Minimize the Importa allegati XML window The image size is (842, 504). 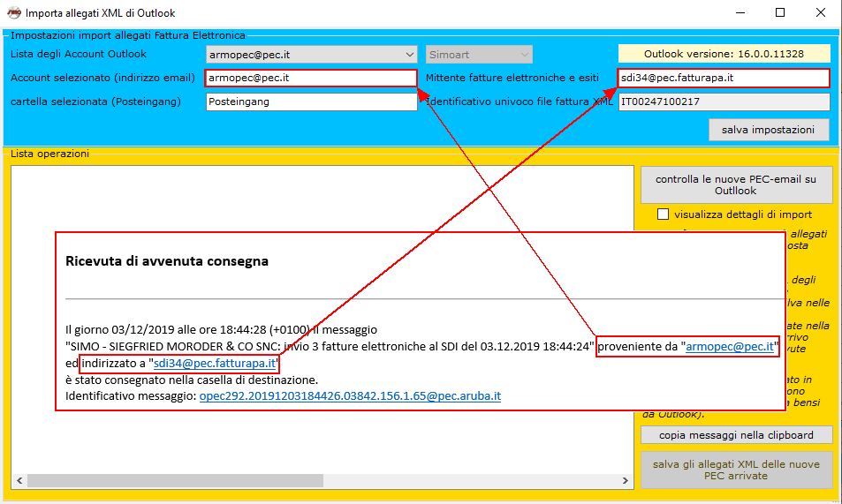[x=740, y=13]
